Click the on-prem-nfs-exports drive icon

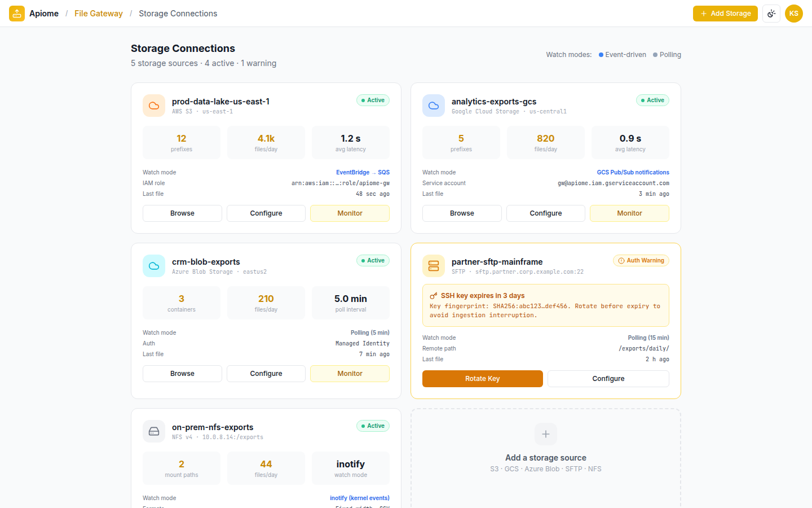tap(154, 431)
